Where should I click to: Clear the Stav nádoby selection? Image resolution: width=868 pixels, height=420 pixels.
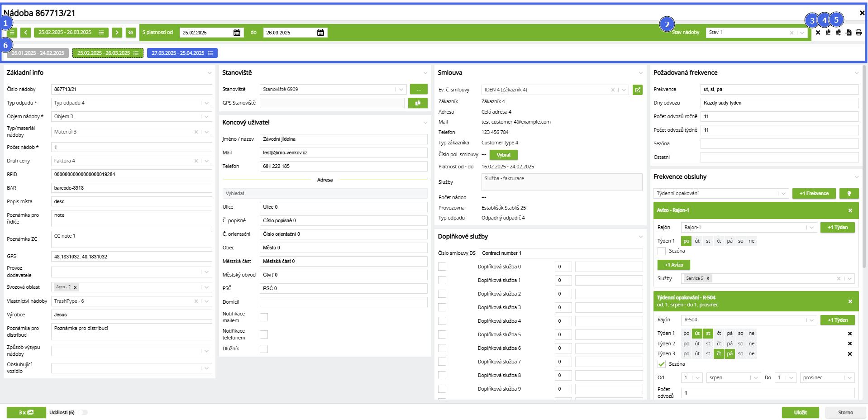[792, 33]
